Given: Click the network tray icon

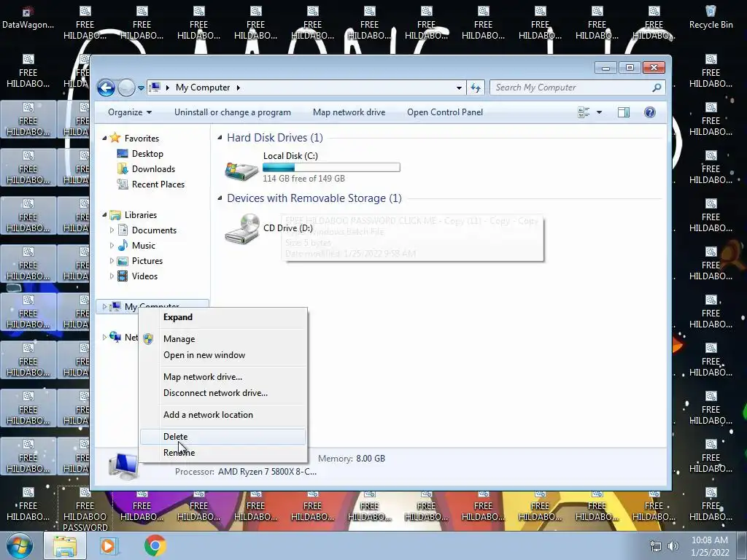Looking at the screenshot, I should click(656, 546).
